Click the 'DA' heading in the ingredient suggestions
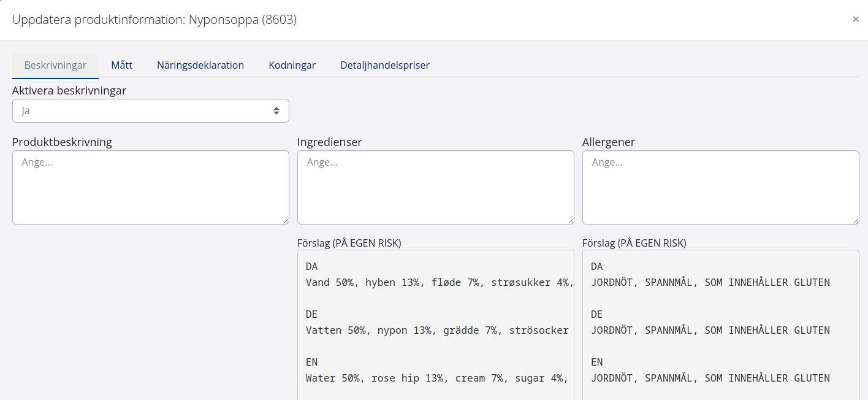The width and height of the screenshot is (868, 400). [x=312, y=266]
